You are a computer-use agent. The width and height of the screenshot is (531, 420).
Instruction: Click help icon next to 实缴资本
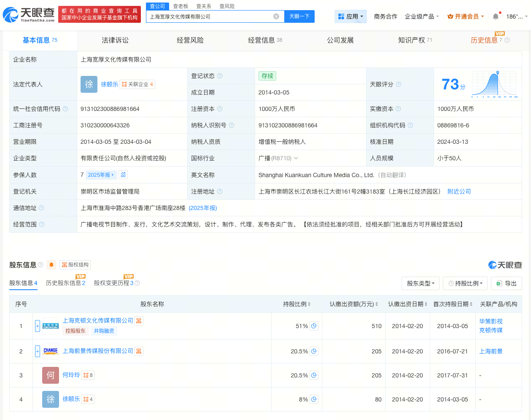398,109
